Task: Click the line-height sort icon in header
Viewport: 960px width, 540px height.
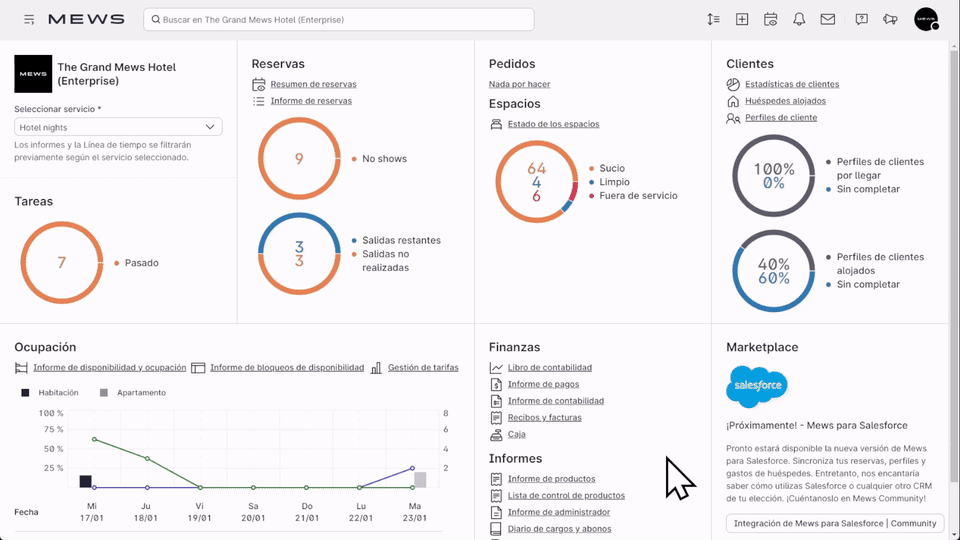Action: pos(713,19)
